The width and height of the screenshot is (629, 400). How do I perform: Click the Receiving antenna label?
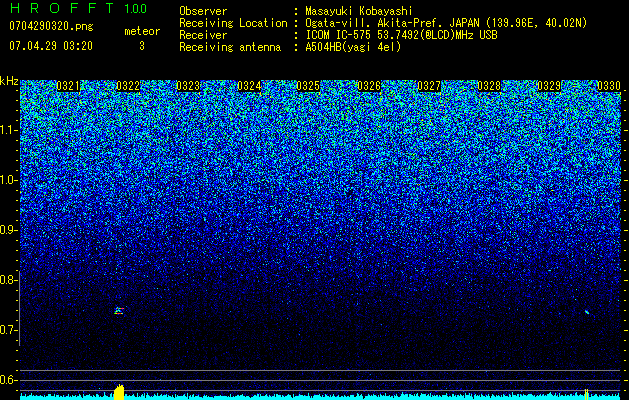click(x=230, y=47)
